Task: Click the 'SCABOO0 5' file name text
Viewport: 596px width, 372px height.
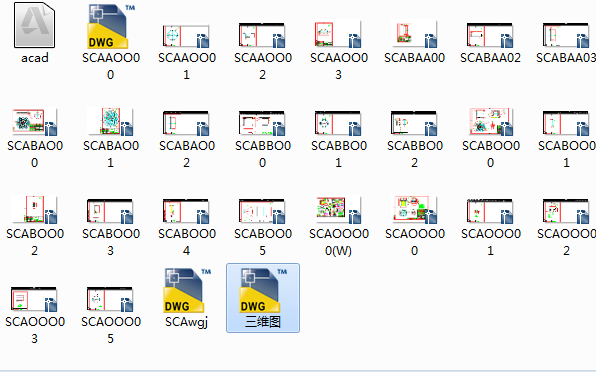Action: click(263, 242)
